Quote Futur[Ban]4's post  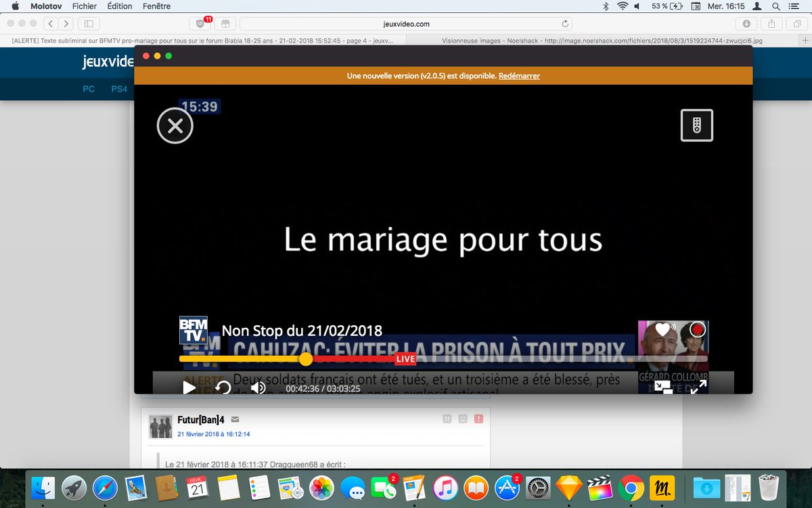tap(447, 419)
